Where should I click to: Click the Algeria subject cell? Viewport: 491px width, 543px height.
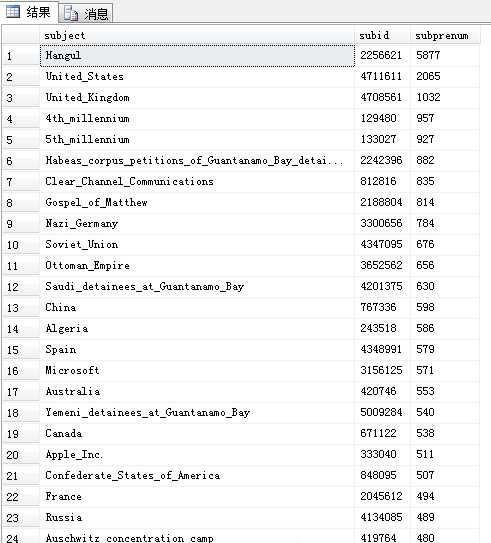tap(197, 329)
